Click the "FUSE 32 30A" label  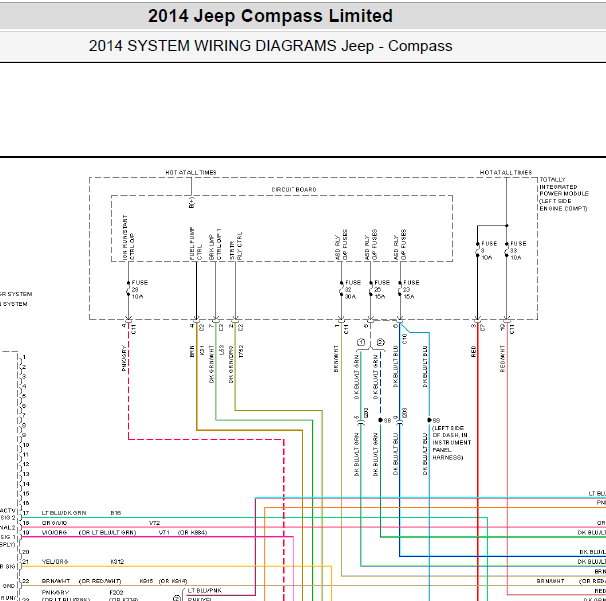[x=352, y=289]
